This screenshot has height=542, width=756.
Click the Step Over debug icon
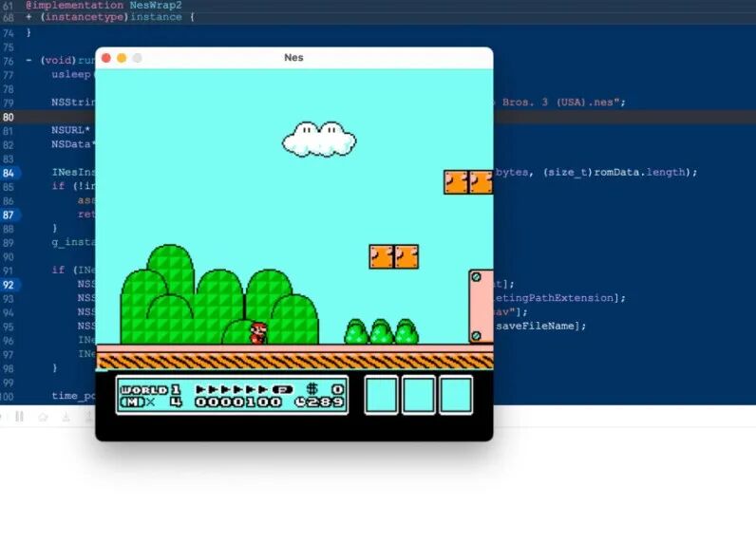[43, 417]
